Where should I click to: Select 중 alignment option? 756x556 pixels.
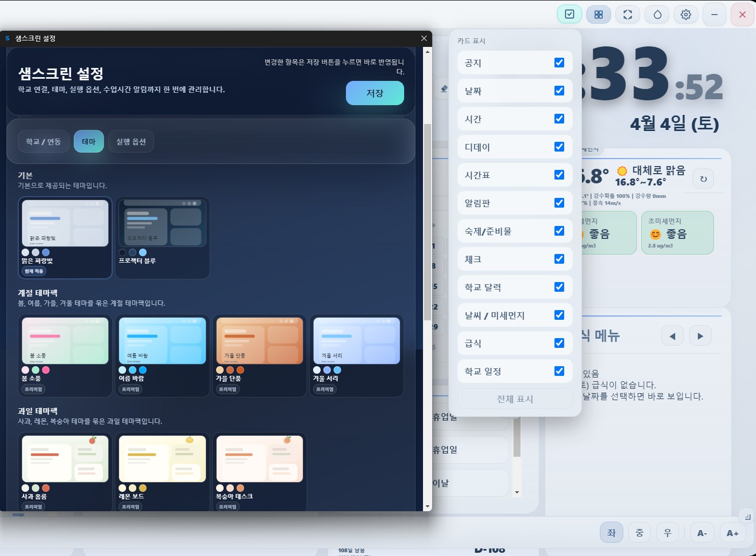[x=639, y=532]
